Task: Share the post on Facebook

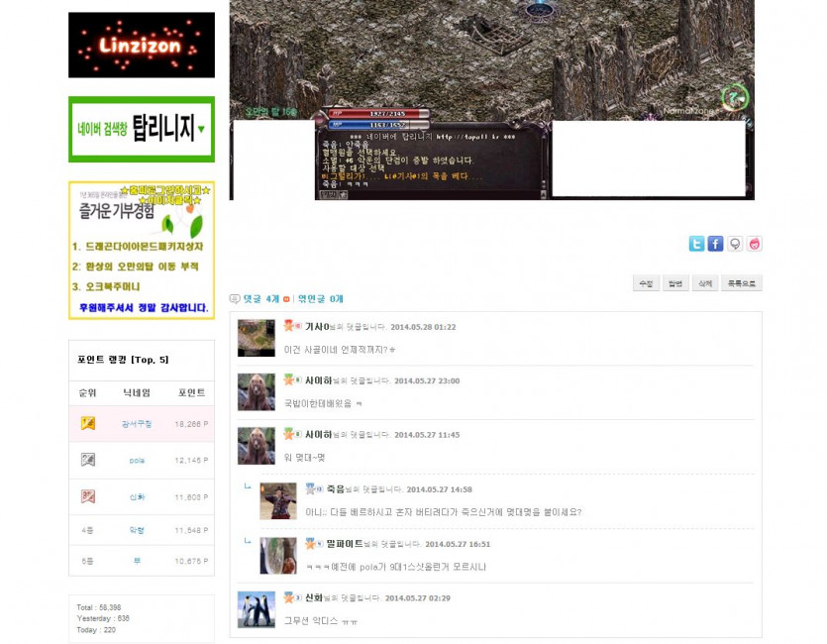Action: coord(715,244)
